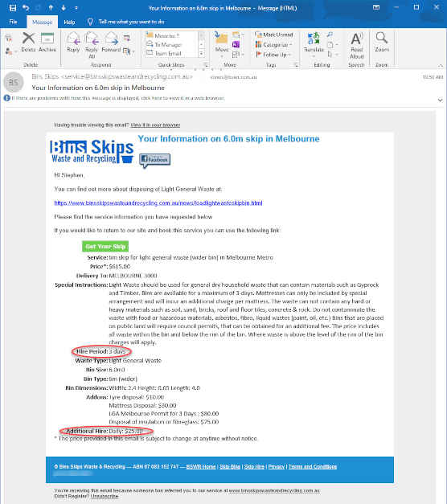Click the Facebook badge in the email
This screenshot has width=447, height=504.
coord(154,160)
